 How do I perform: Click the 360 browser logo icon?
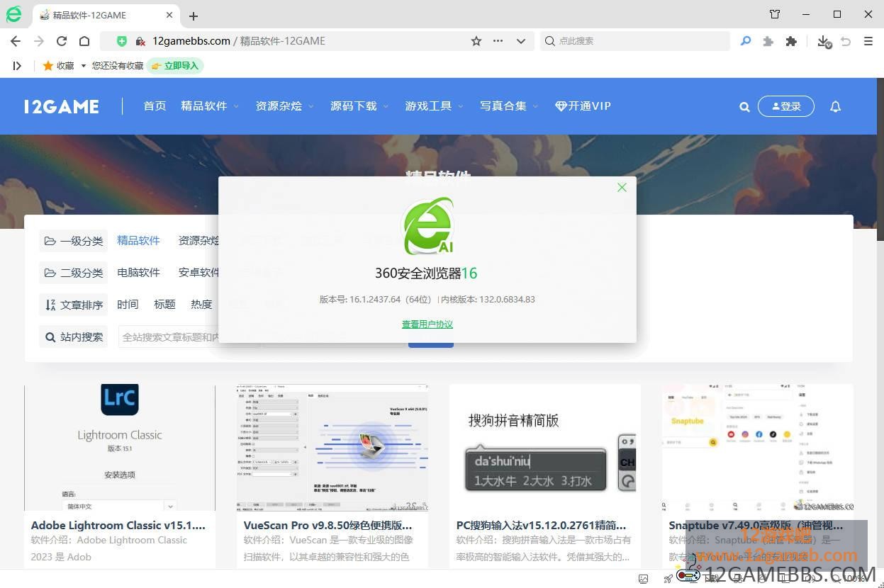click(x=13, y=14)
